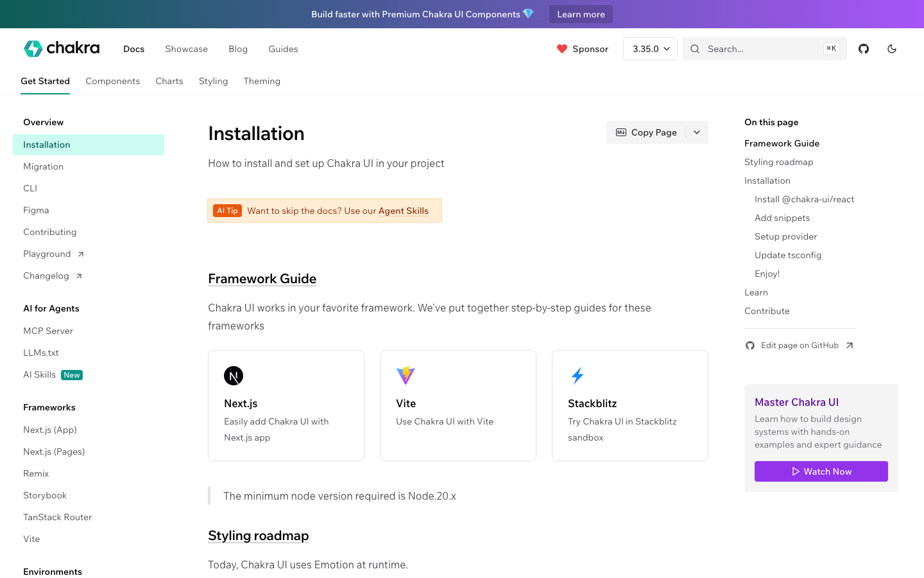This screenshot has height=578, width=924.
Task: Click the New badge beside AI Skills
Action: pyautogui.click(x=72, y=375)
